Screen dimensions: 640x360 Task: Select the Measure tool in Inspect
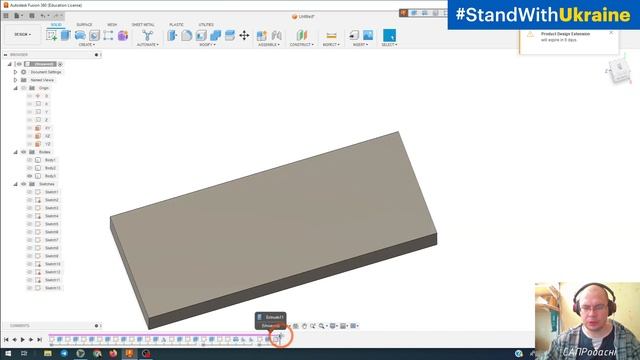click(331, 36)
